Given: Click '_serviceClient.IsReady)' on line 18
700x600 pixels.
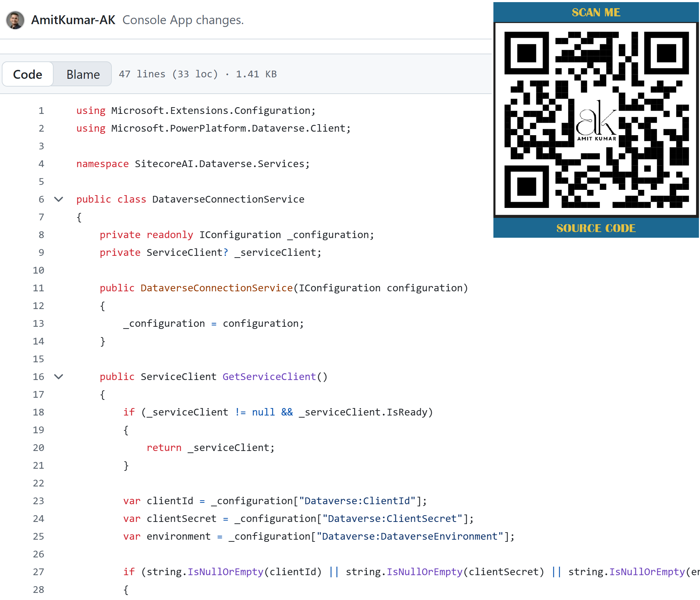Looking at the screenshot, I should (366, 412).
